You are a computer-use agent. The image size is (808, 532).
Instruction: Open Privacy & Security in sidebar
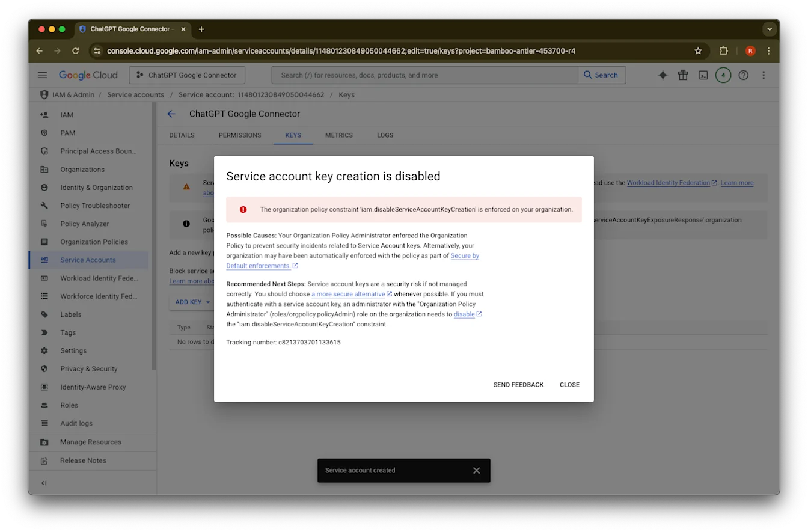tap(88, 369)
